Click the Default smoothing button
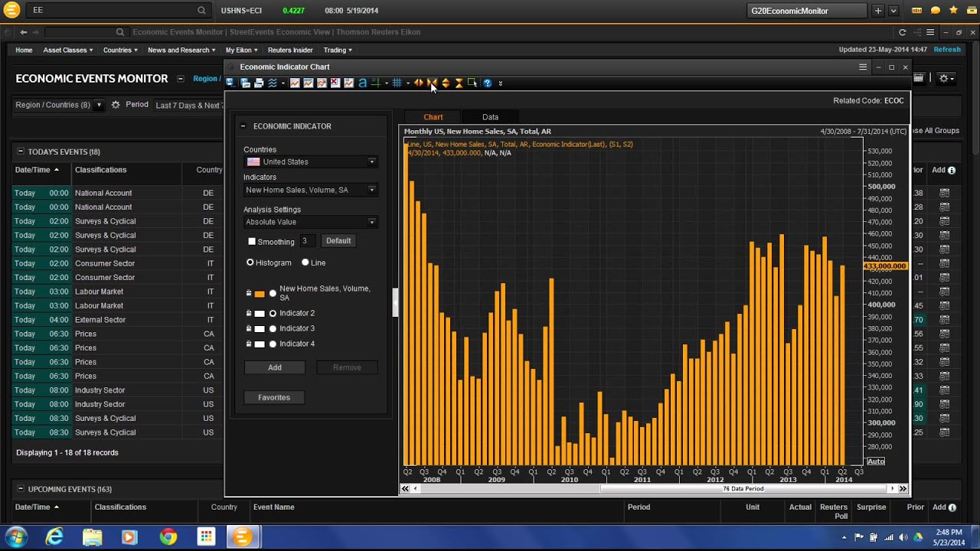Viewport: 980px width, 551px height. (338, 241)
